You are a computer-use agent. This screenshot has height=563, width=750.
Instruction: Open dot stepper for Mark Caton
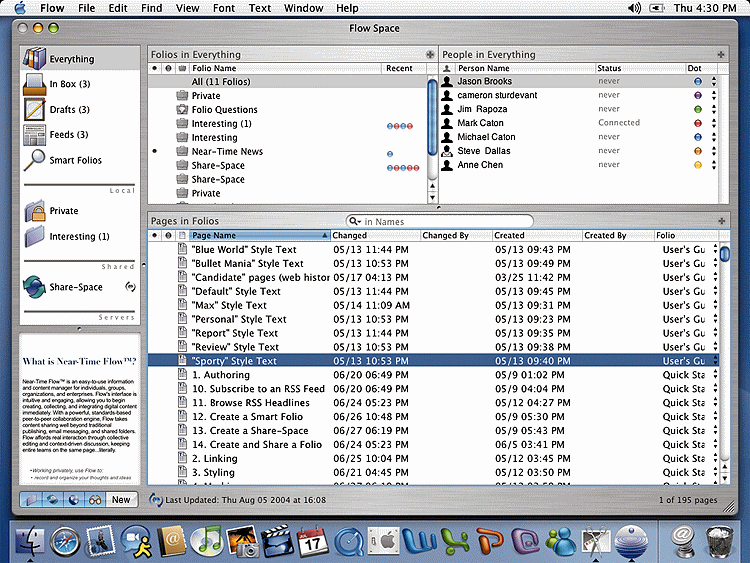point(713,123)
